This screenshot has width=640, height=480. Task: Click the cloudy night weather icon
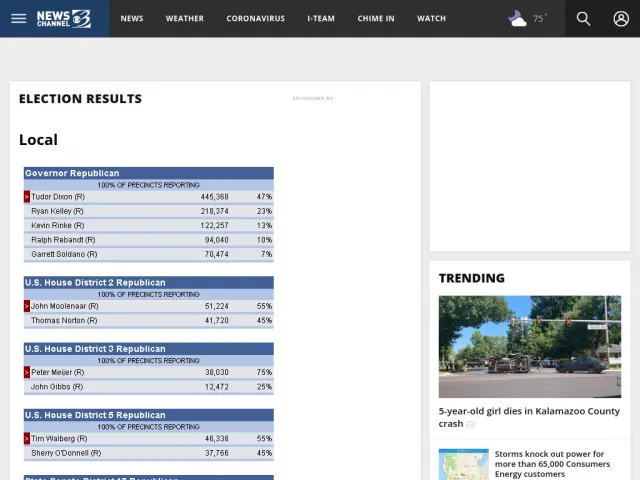(517, 18)
